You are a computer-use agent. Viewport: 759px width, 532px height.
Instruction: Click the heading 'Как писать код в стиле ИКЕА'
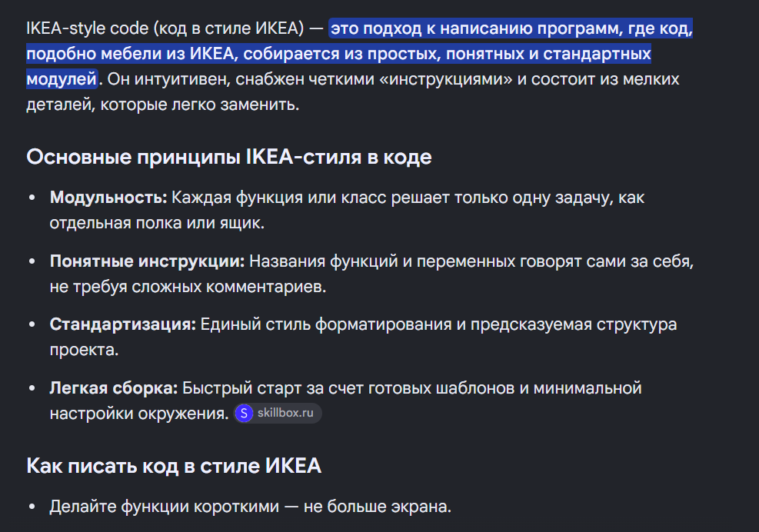(x=174, y=466)
